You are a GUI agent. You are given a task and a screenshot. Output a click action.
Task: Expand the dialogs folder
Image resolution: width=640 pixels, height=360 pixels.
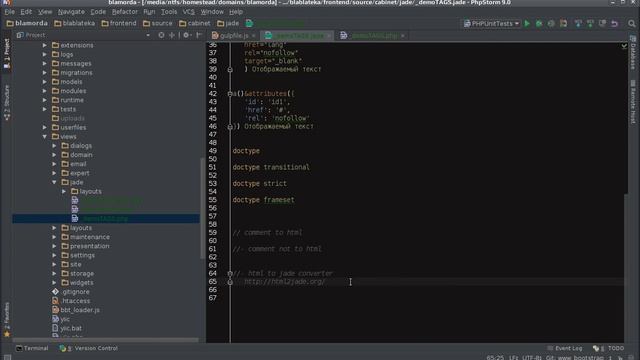pyautogui.click(x=54, y=146)
